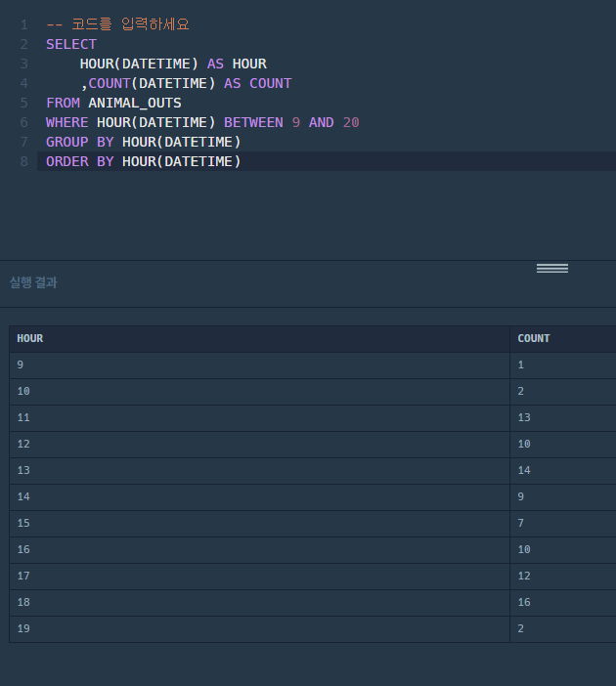This screenshot has width=616, height=686.
Task: Click the 실행 결과 results label
Action: 33,282
